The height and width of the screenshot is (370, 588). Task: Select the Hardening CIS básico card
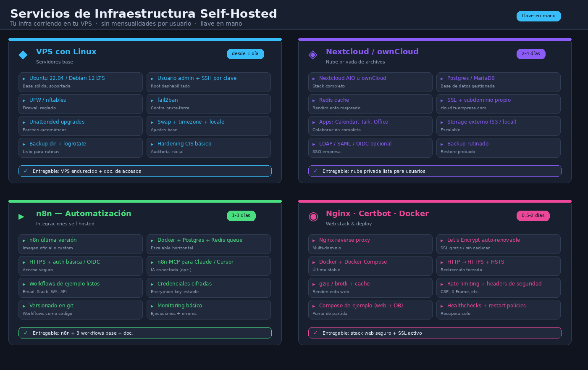pos(209,148)
